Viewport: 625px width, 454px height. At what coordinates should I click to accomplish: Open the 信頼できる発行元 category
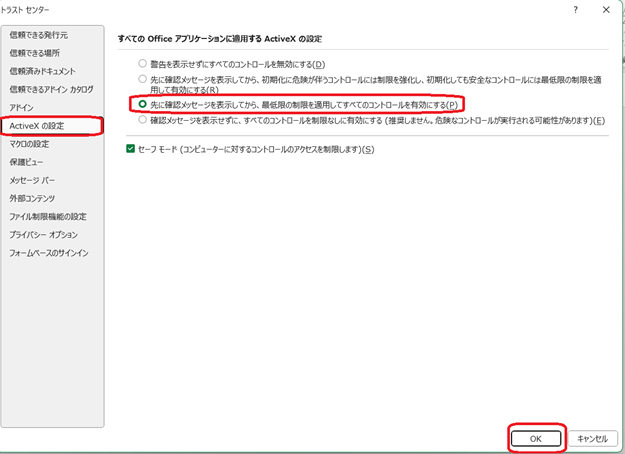point(39,35)
